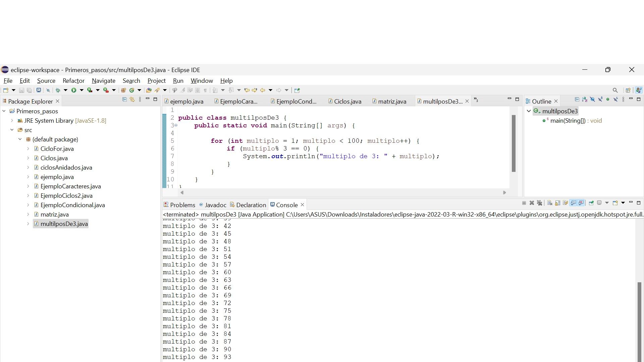644x362 pixels.
Task: Click Open Console new view icon
Action: pyautogui.click(x=615, y=203)
